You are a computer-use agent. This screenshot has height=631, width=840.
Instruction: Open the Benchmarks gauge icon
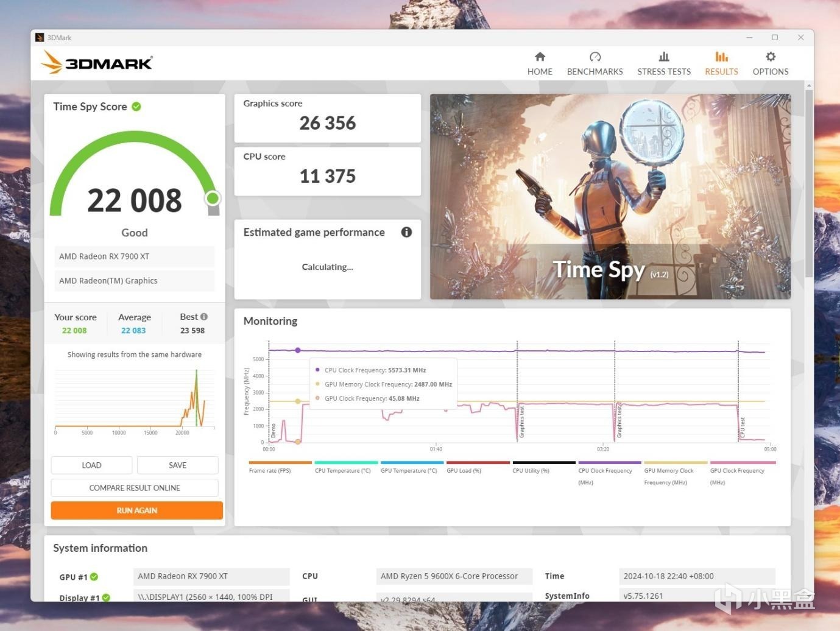tap(595, 57)
